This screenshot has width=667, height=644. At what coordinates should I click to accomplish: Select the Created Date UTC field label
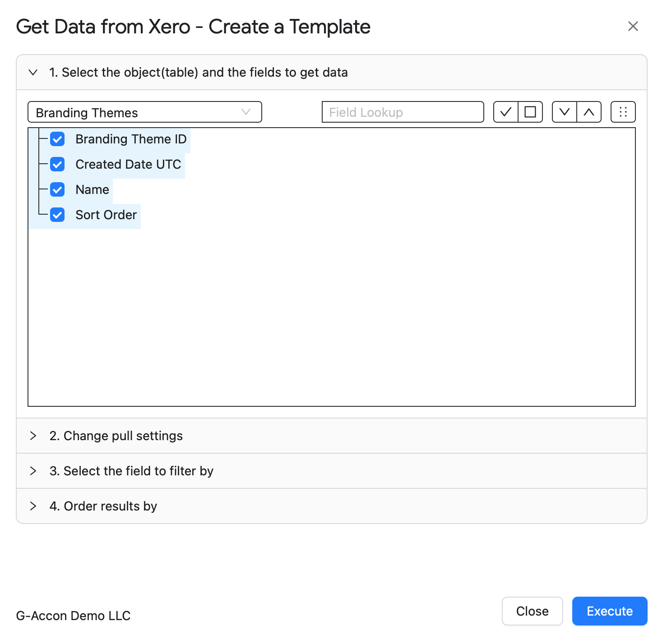point(128,164)
